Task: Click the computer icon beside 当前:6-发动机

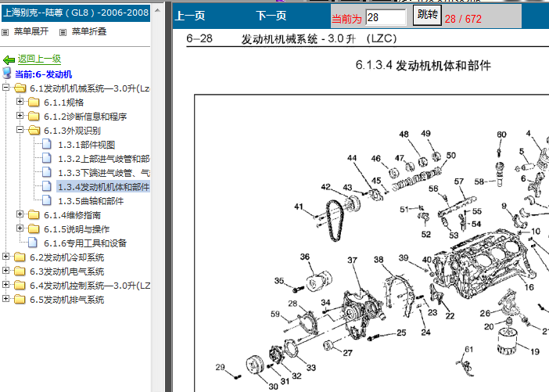Action: tap(7, 74)
